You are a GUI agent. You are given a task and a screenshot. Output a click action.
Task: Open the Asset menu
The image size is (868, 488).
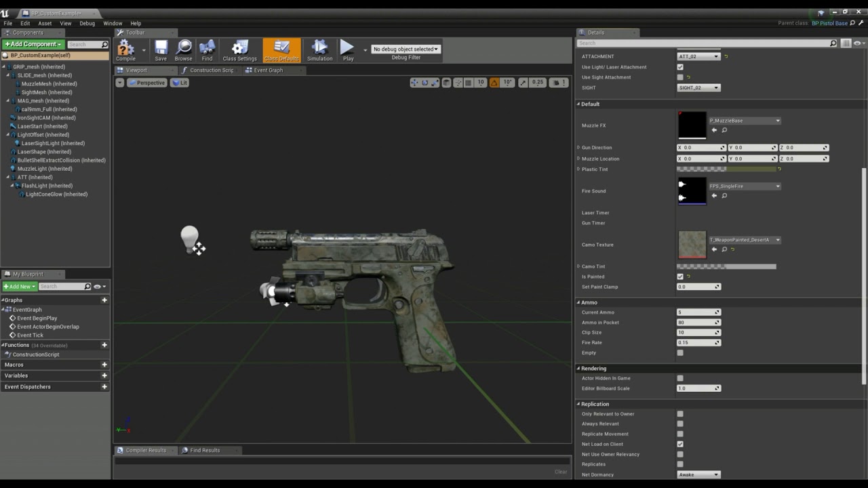click(45, 23)
